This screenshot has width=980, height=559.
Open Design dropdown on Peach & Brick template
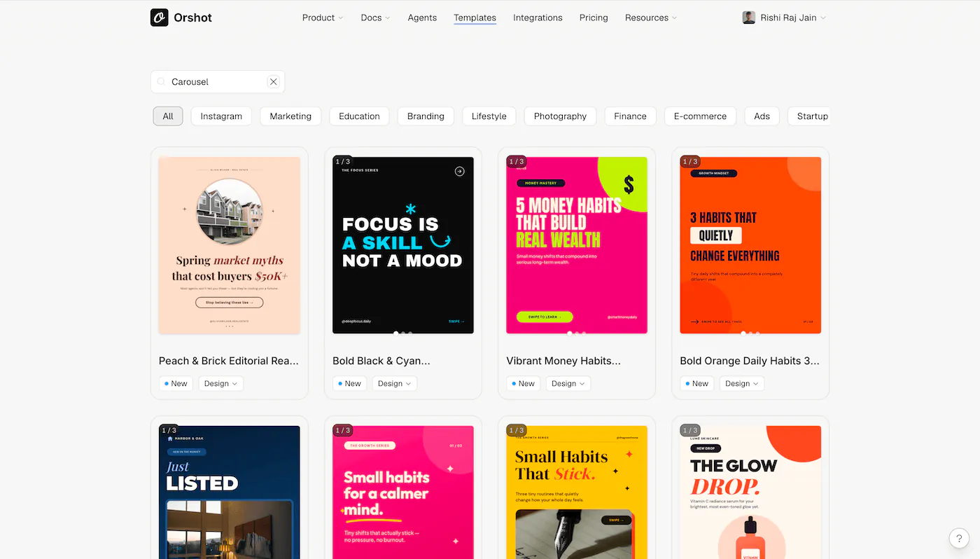(x=221, y=383)
